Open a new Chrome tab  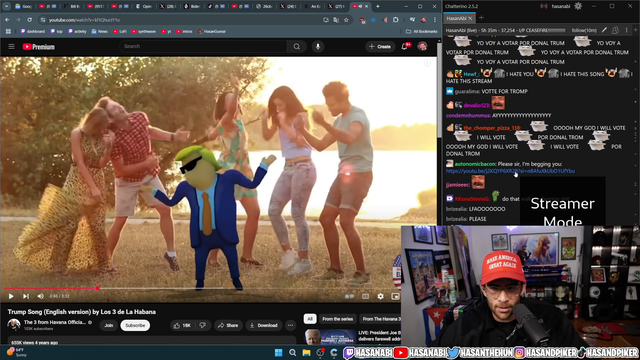point(378,7)
